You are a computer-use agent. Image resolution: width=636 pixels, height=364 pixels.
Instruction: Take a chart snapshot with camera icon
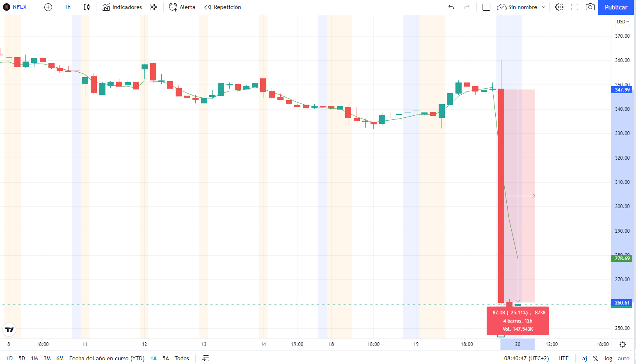click(590, 7)
